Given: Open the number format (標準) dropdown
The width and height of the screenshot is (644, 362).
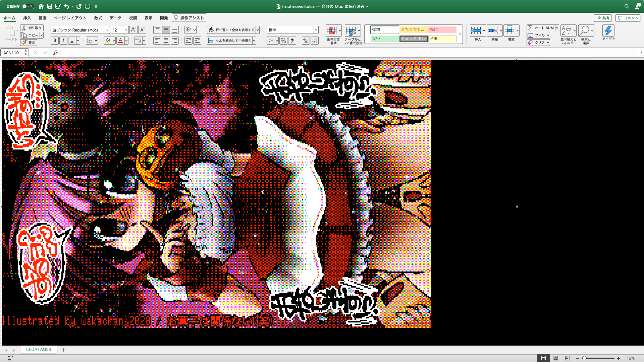Looking at the screenshot, I should [x=316, y=30].
